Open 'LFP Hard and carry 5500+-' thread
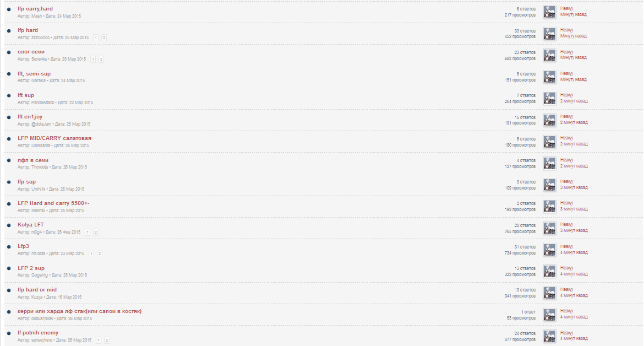This screenshot has height=346, width=644. (x=53, y=203)
